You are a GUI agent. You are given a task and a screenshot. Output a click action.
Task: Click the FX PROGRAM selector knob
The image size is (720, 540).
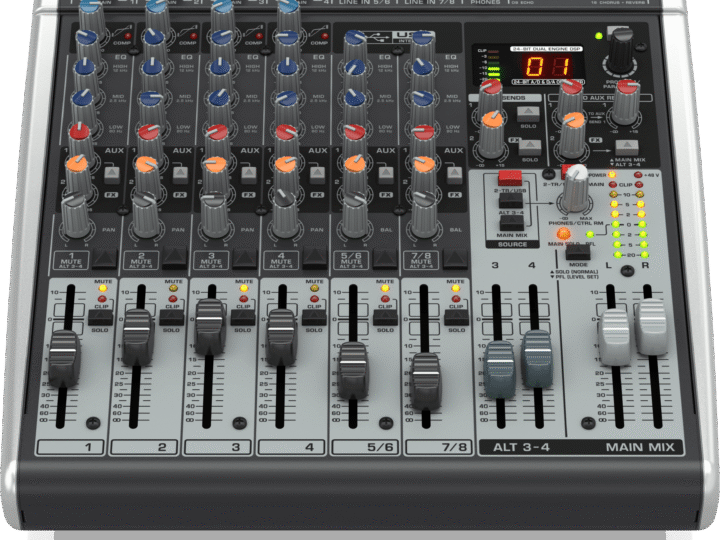(x=621, y=52)
